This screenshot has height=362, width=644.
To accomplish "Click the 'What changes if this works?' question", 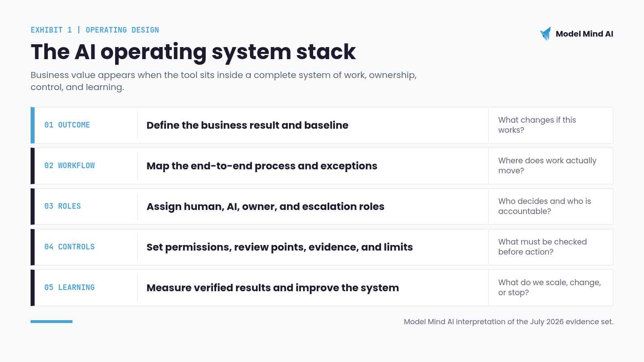I will pyautogui.click(x=537, y=125).
